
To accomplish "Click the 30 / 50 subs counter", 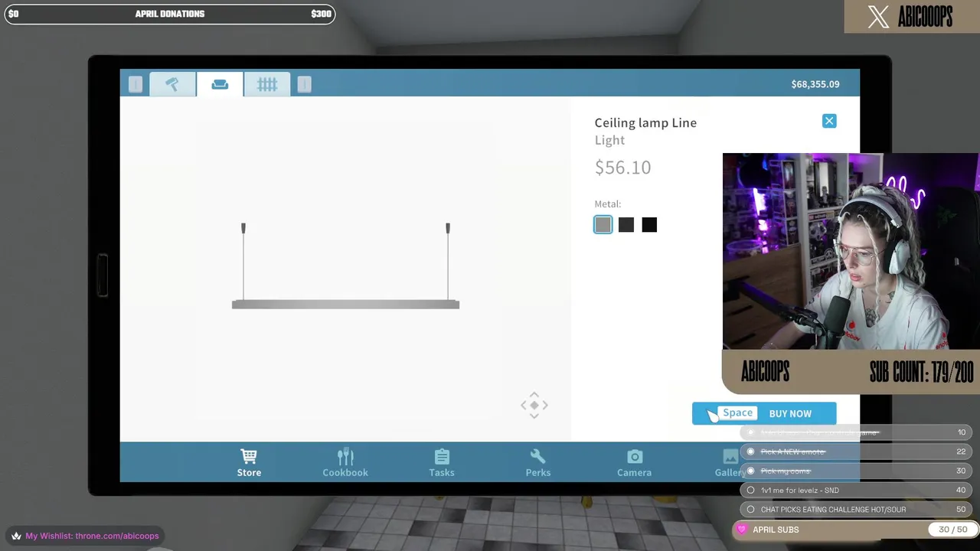I will [x=952, y=530].
